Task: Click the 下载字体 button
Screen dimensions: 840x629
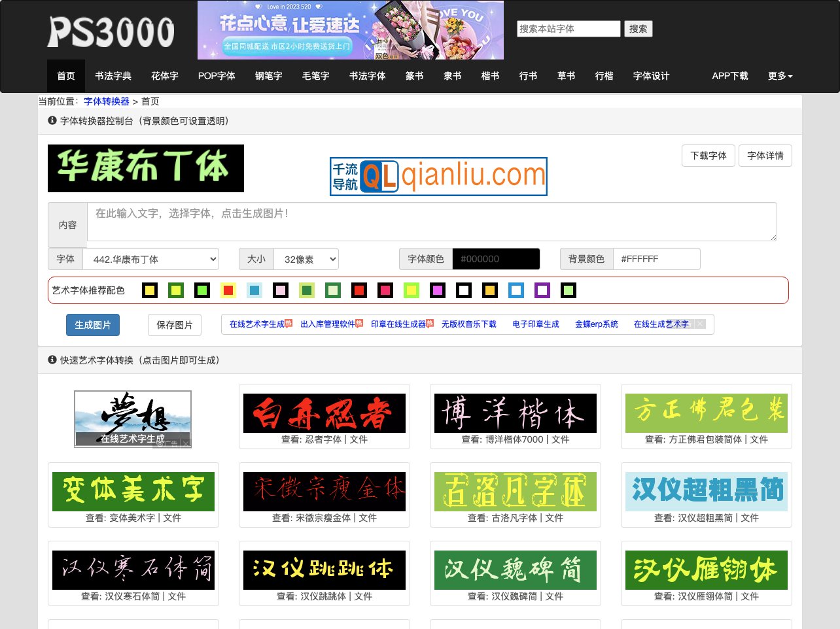Action: [x=708, y=156]
